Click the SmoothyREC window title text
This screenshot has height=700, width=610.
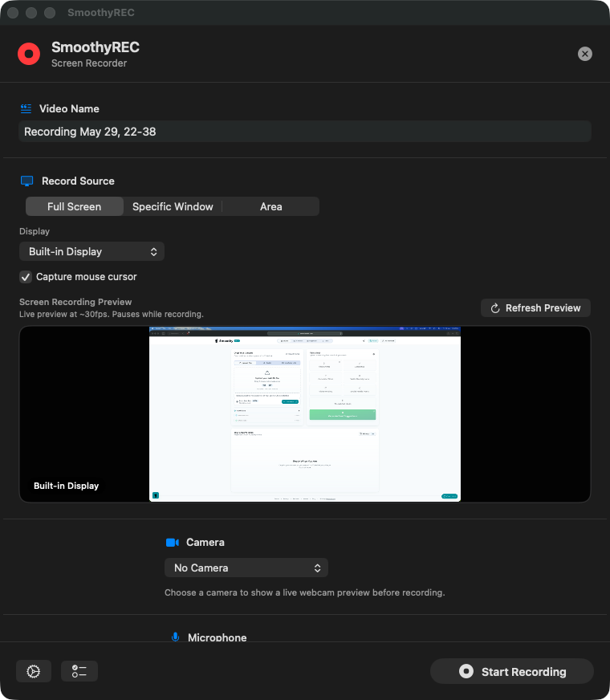[x=101, y=13]
